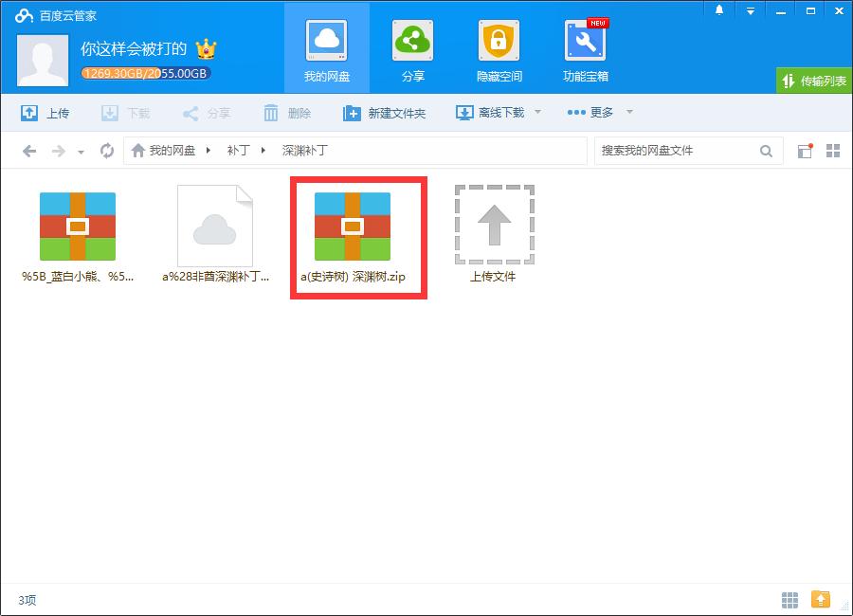Click the window icon with red dot
The height and width of the screenshot is (616, 853).
805,151
